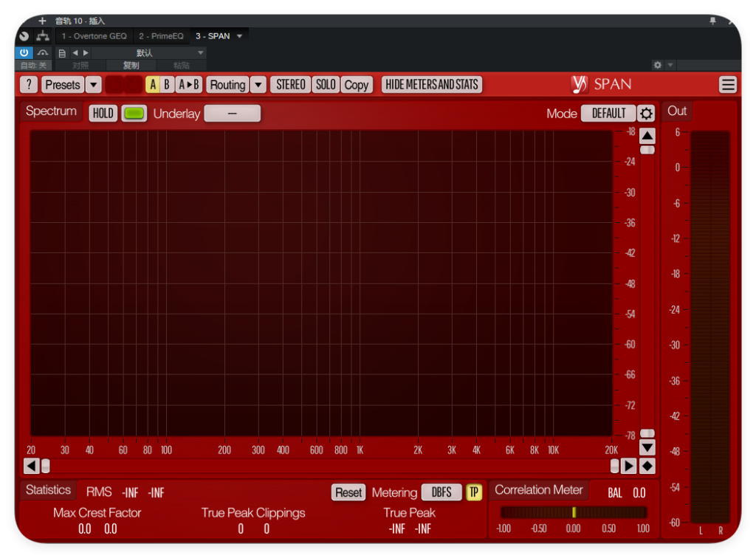Open the plugin routing tree icon
This screenshot has width=756, height=558.
(x=43, y=36)
